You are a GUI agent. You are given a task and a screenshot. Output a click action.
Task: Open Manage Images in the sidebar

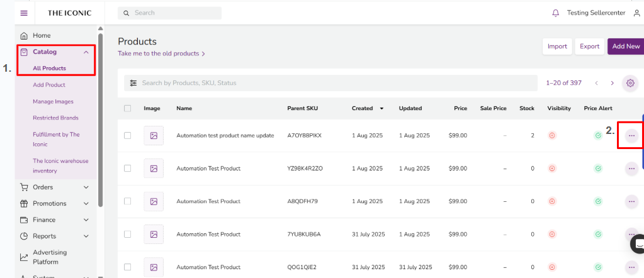53,101
